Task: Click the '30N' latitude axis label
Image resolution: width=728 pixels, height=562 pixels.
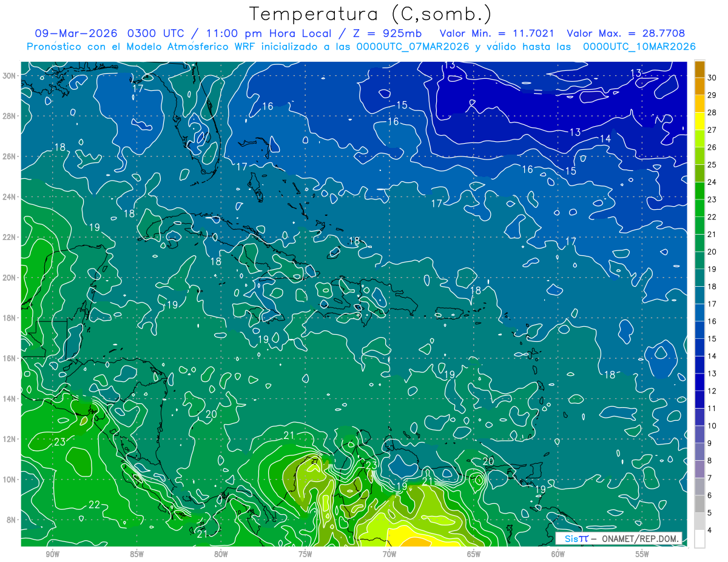Action: pyautogui.click(x=9, y=75)
